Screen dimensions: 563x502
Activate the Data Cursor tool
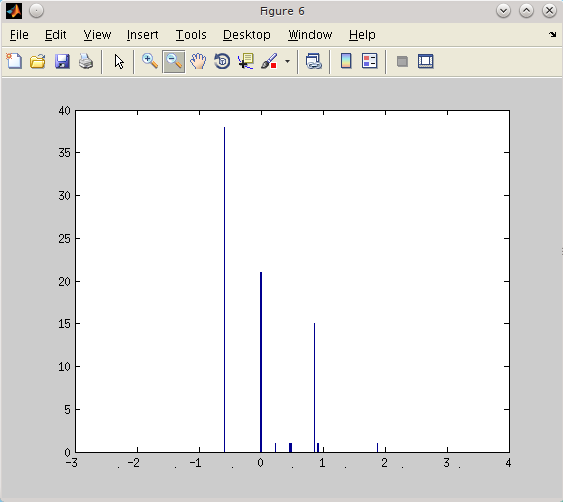click(x=246, y=61)
